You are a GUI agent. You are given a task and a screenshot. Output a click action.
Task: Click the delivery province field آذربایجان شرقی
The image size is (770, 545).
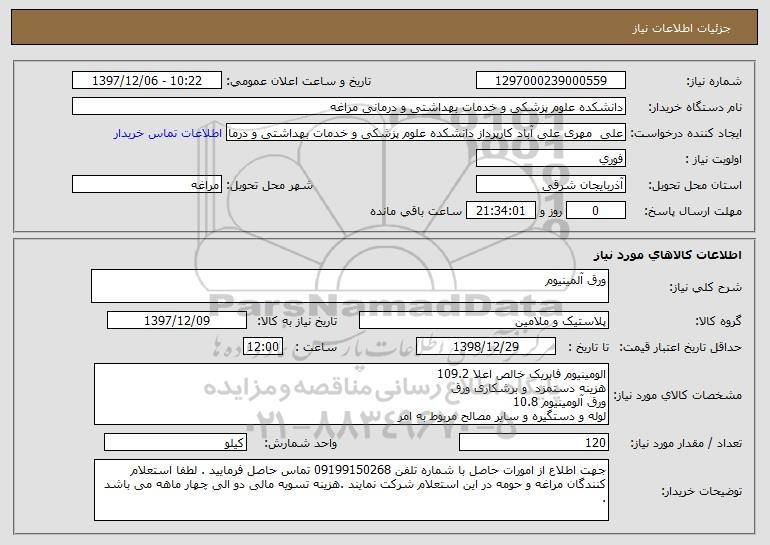coord(551,185)
